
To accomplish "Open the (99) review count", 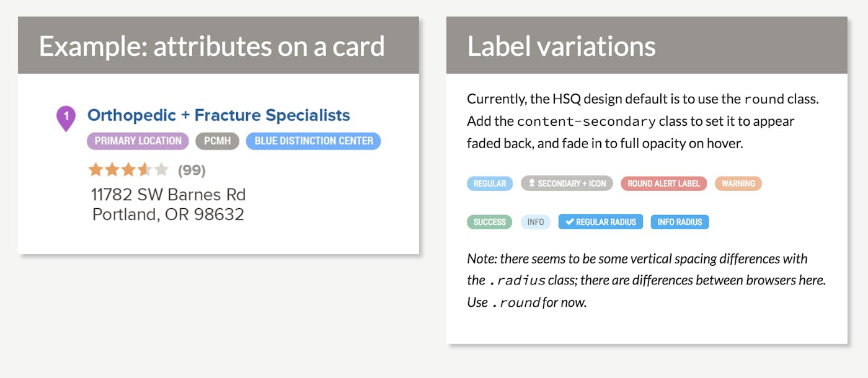I will [x=192, y=170].
